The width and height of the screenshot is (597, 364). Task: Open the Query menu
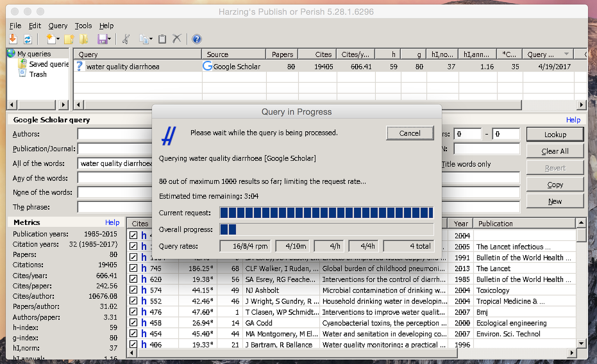pyautogui.click(x=58, y=26)
